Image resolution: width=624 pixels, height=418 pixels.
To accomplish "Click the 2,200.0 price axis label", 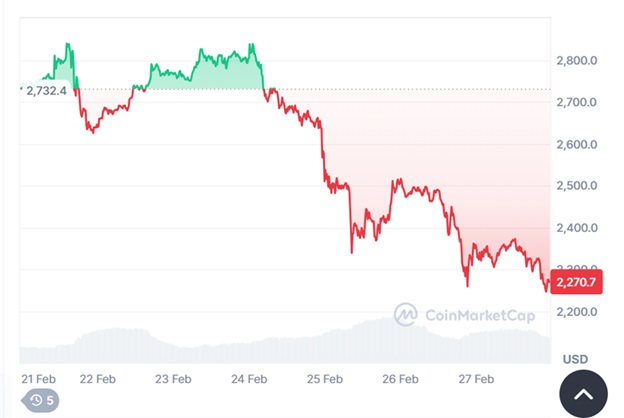I will (x=576, y=311).
